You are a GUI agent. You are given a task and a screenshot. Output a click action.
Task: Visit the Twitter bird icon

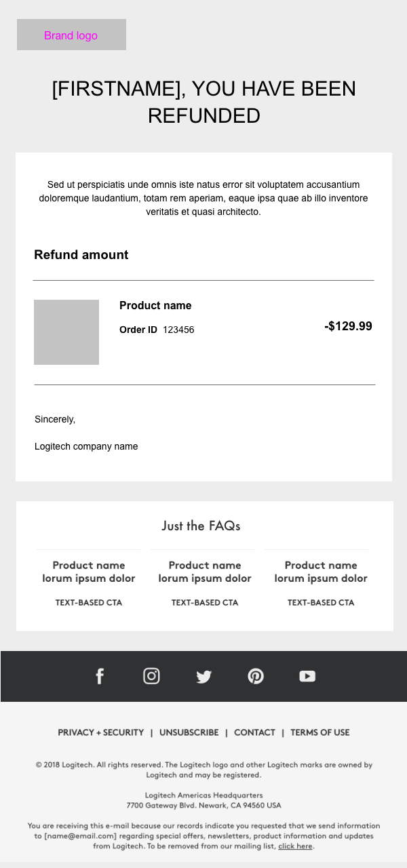(203, 676)
